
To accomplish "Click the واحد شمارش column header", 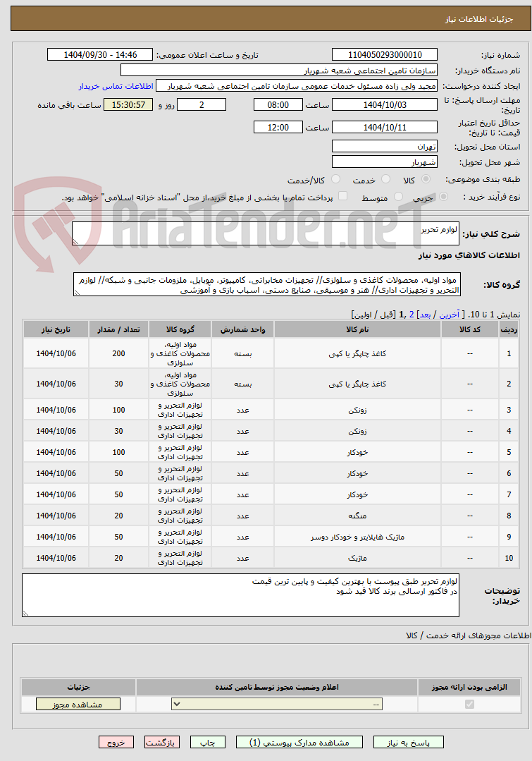I will pyautogui.click(x=242, y=329).
